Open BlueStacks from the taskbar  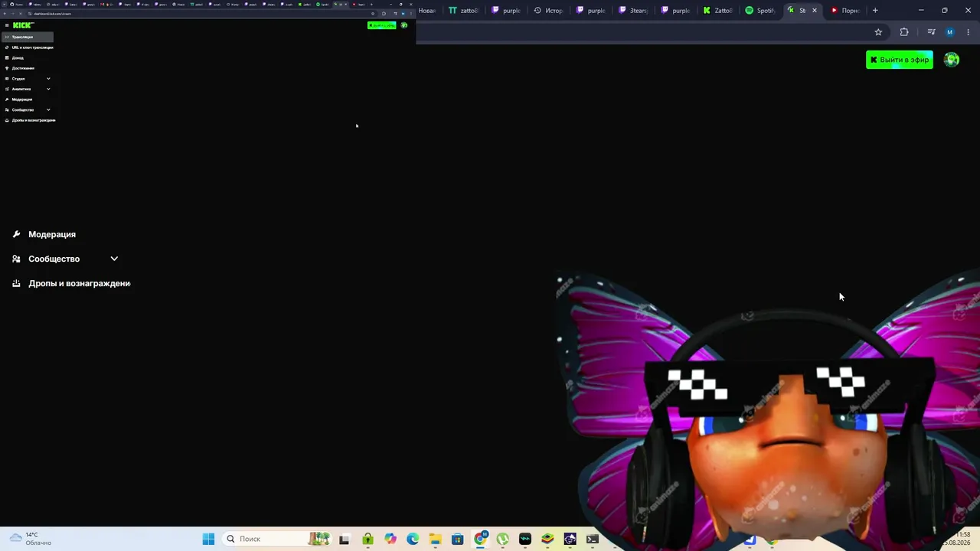pyautogui.click(x=547, y=539)
